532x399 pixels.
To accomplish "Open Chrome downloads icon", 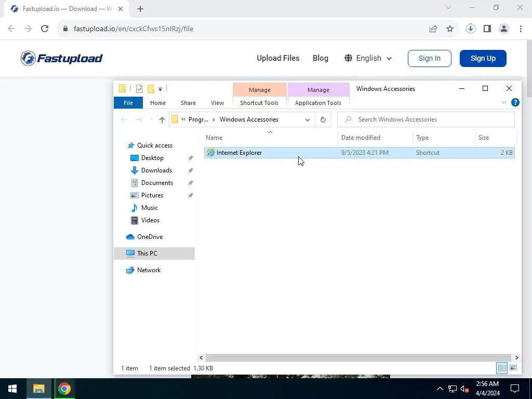I will (470, 29).
